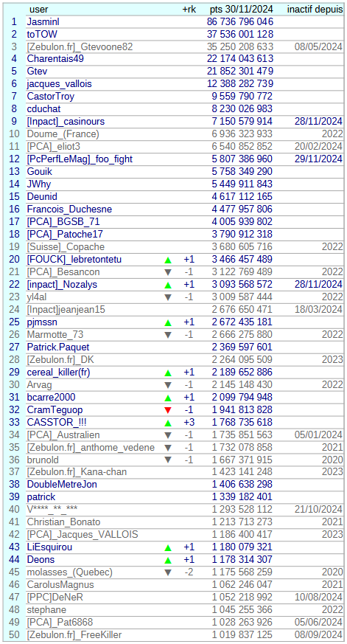
Task: Click user [PCA]_Patoche17
Action: (65, 235)
